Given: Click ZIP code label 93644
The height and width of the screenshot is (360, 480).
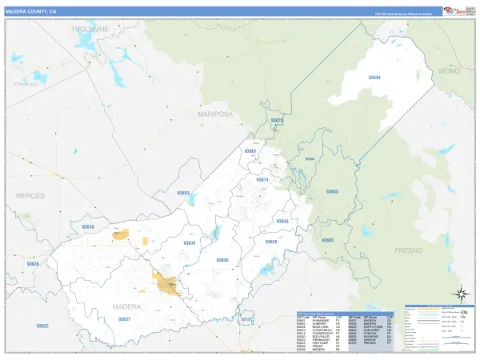Looking at the screenshot, I should pyautogui.click(x=374, y=77).
